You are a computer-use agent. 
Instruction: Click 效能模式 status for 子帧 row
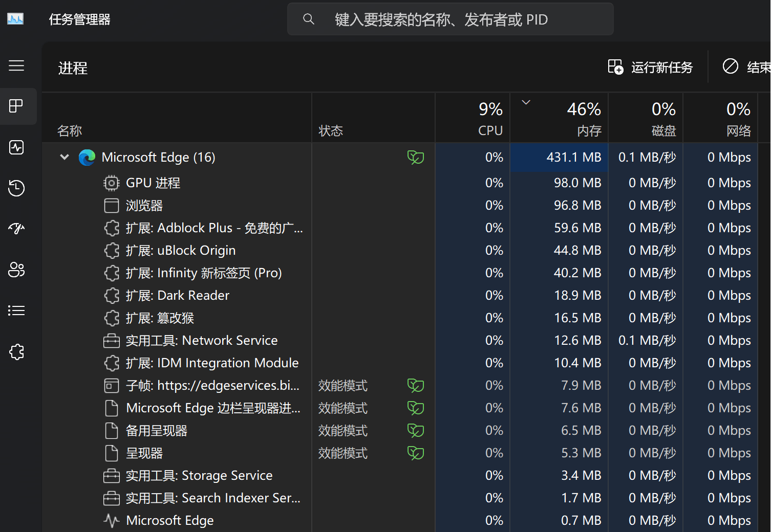(x=343, y=386)
